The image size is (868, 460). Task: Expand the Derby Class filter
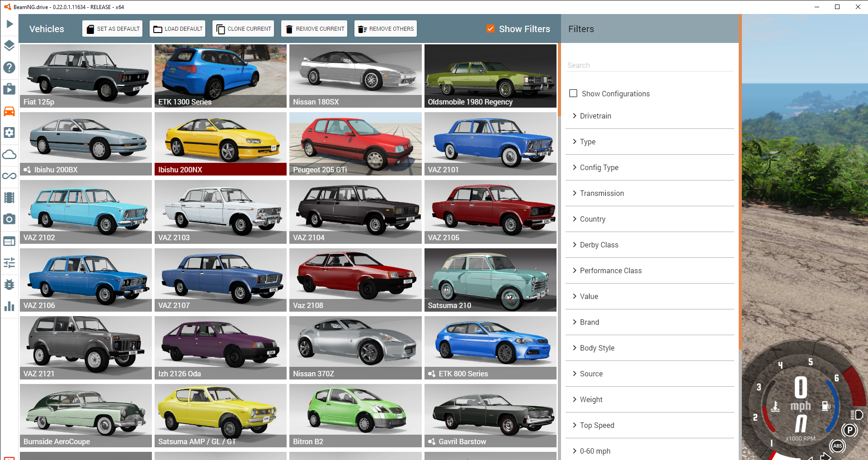tap(650, 245)
